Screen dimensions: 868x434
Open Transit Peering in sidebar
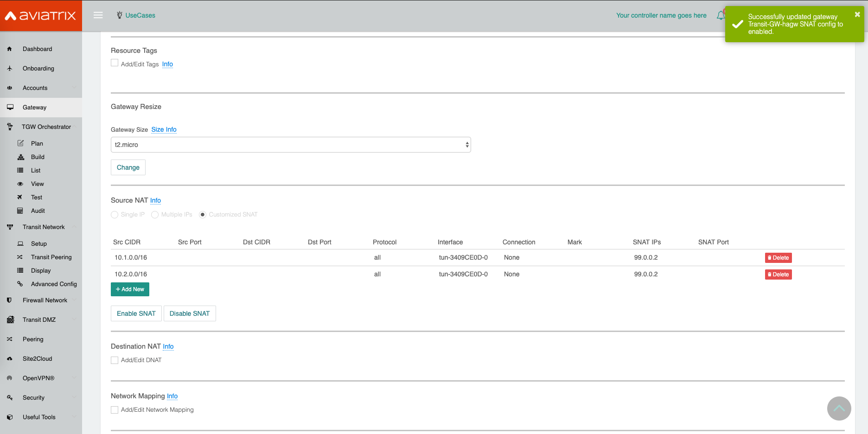(51, 257)
